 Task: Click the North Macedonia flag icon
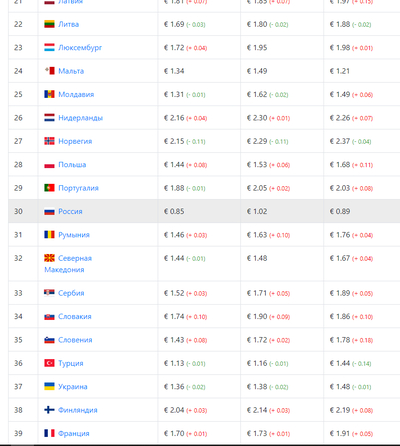point(49,258)
